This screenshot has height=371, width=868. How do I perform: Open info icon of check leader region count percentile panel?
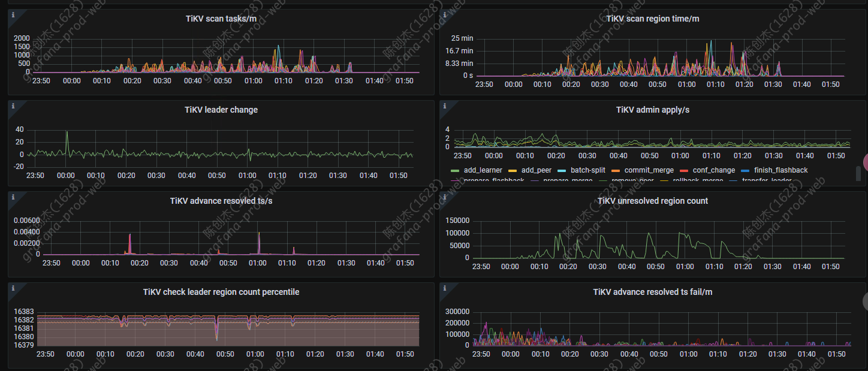(x=13, y=288)
